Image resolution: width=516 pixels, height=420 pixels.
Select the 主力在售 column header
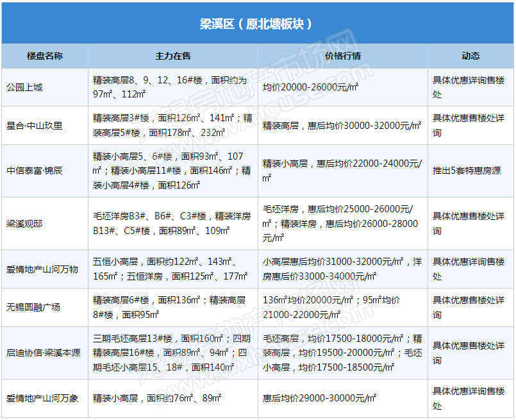coord(173,56)
